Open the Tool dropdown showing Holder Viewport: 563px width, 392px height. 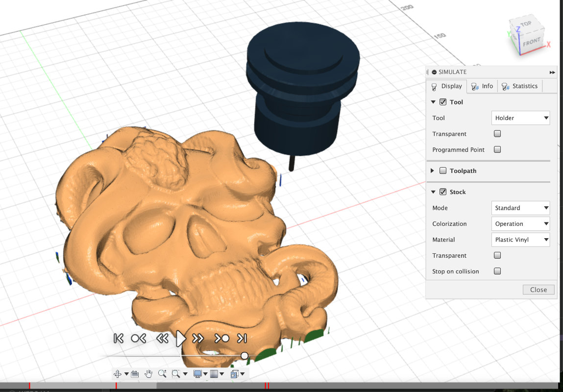coord(521,118)
